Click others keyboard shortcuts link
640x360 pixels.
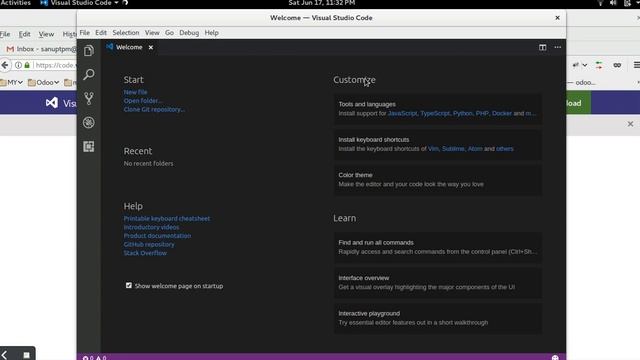(505, 149)
